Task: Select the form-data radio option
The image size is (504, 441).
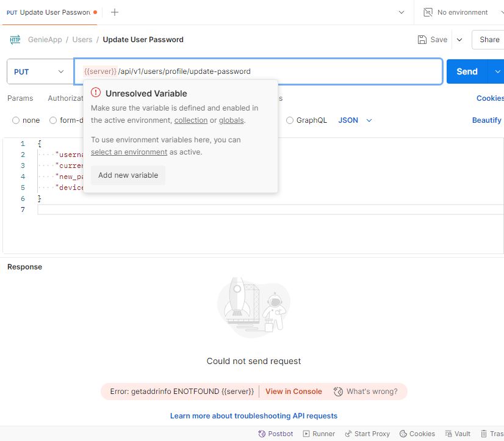Action: pos(53,120)
